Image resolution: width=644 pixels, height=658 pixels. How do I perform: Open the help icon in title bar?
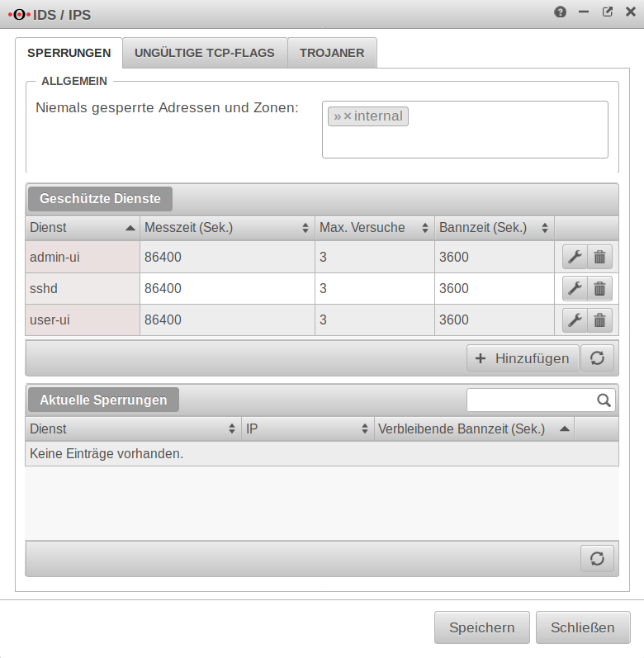click(x=560, y=12)
